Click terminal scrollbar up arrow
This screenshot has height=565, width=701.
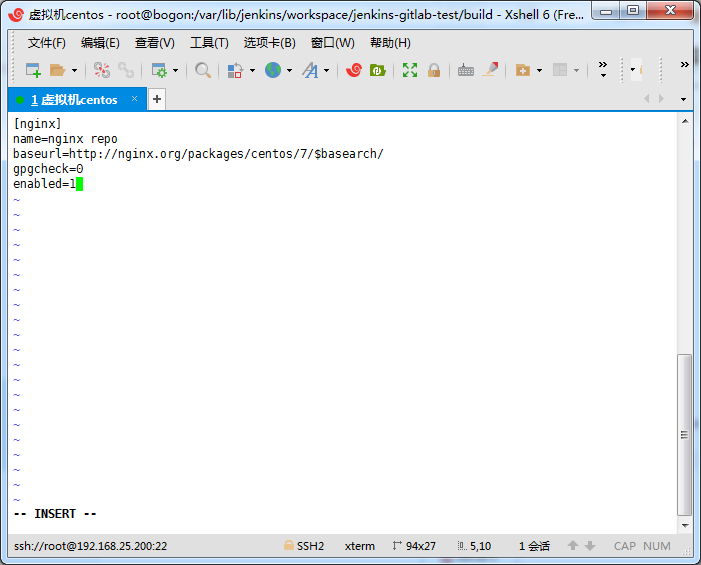coord(685,121)
